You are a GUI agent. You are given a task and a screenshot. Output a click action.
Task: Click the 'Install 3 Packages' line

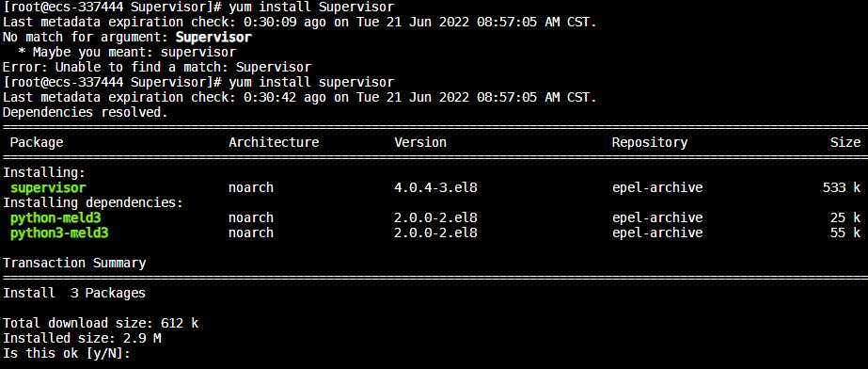(74, 293)
